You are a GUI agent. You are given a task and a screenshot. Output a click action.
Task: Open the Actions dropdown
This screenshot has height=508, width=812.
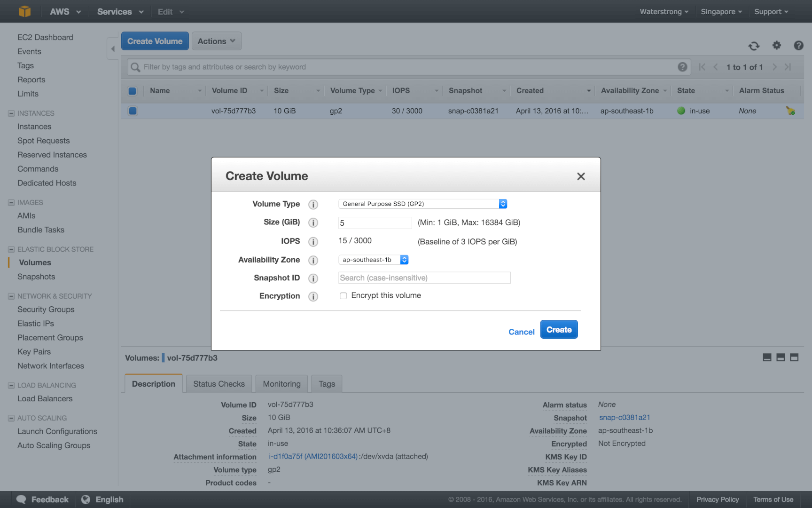pos(217,41)
